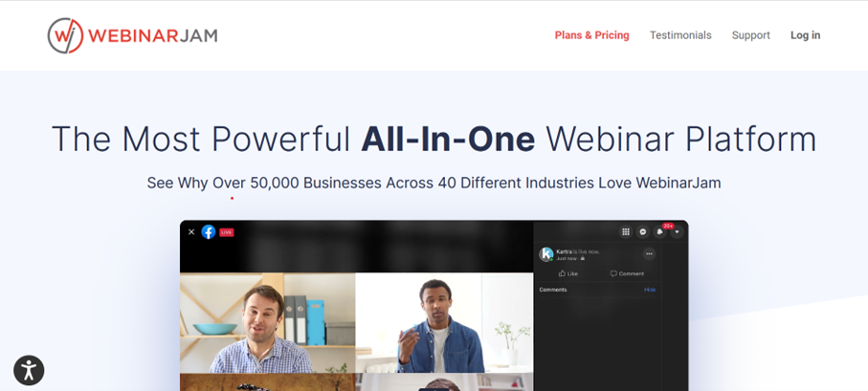Hide the comments section
The image size is (868, 391).
[x=650, y=290]
